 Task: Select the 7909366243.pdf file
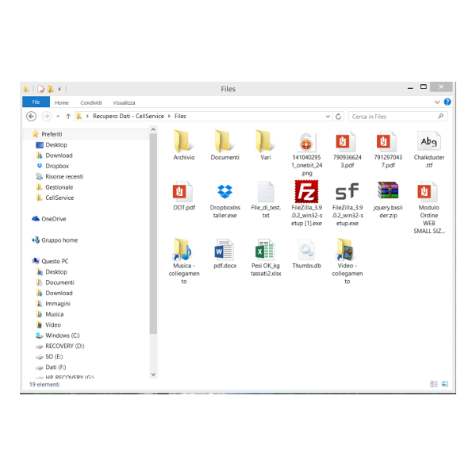(x=347, y=150)
